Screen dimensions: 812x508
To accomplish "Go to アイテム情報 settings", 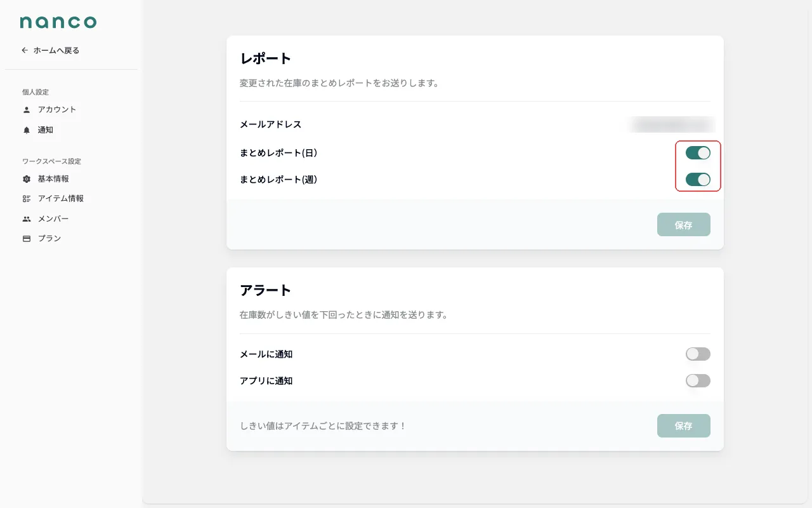I will point(61,199).
